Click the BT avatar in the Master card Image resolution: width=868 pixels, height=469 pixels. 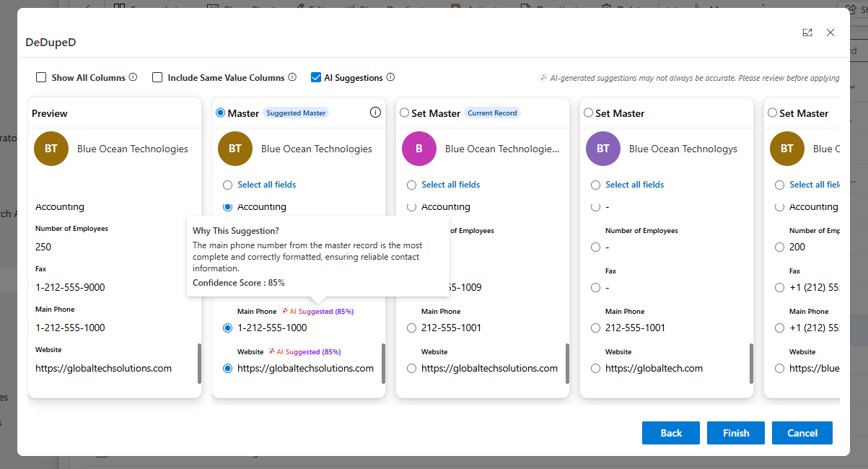point(235,149)
